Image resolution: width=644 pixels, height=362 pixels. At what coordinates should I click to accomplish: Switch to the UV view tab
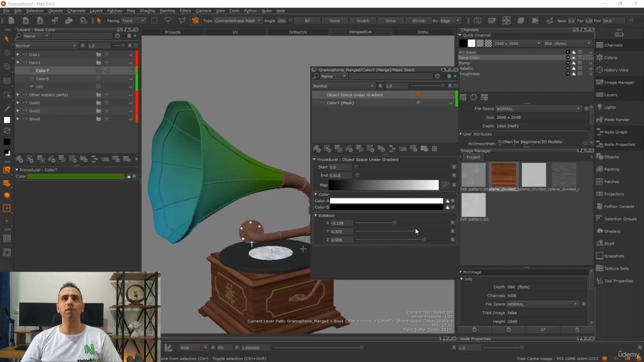pos(235,32)
